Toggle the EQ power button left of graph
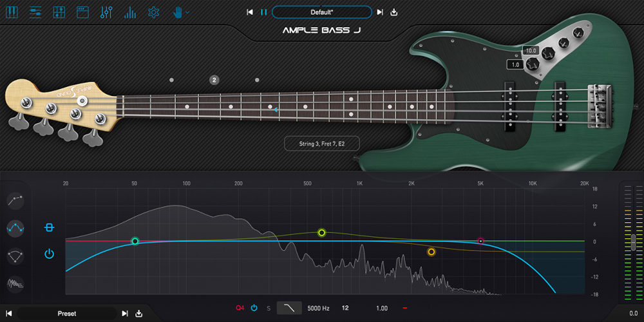Viewport: 644px width, 322px height. pos(50,254)
